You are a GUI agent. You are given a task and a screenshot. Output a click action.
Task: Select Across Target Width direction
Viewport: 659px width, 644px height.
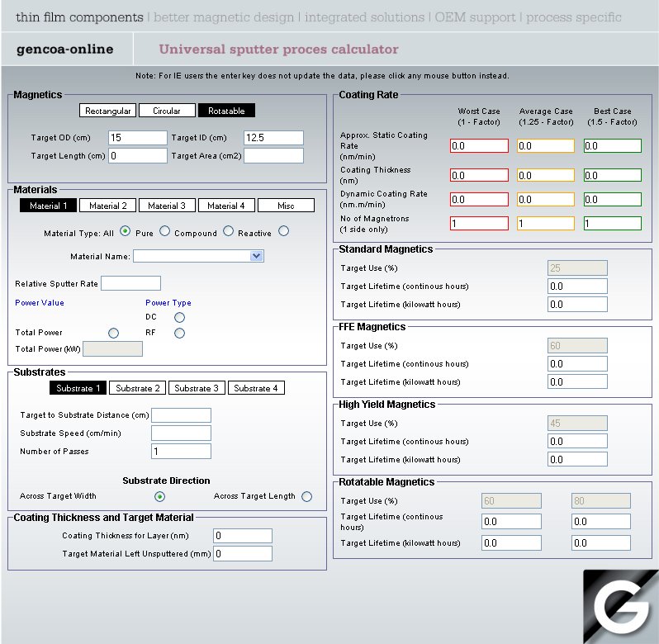pyautogui.click(x=159, y=496)
